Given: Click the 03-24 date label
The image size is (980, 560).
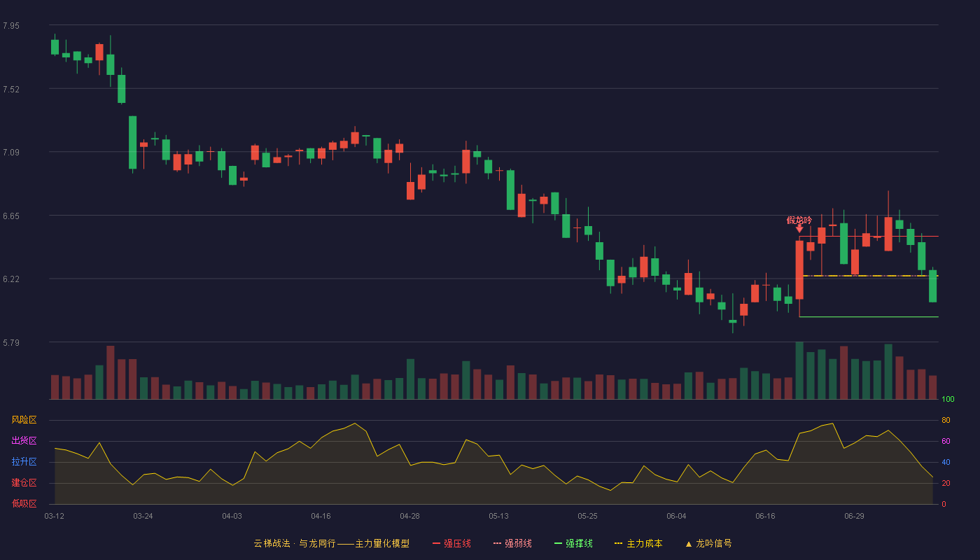Looking at the screenshot, I should (143, 516).
